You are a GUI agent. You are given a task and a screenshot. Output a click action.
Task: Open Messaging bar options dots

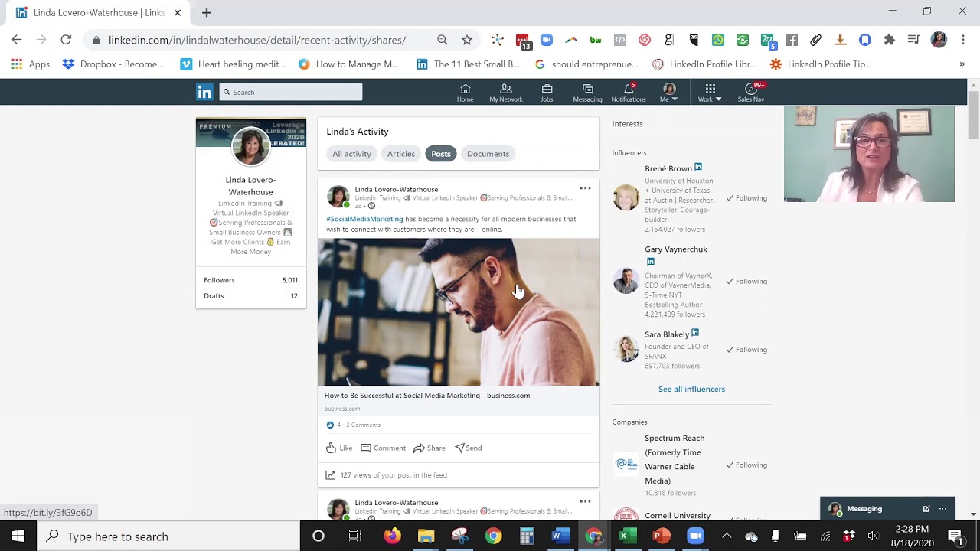click(x=942, y=509)
